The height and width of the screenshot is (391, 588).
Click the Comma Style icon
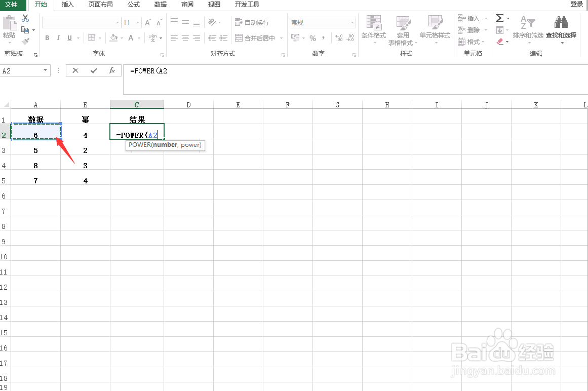coord(323,38)
